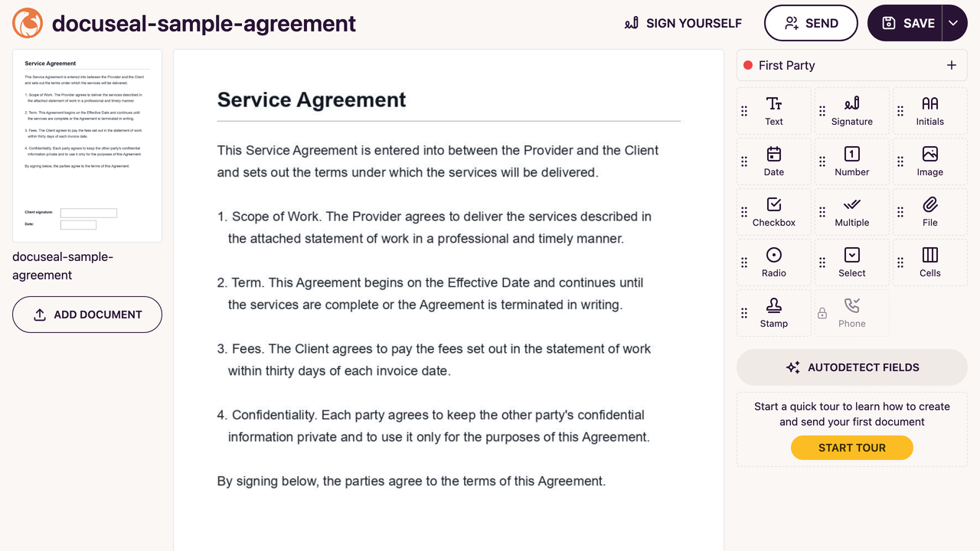Select the File attachment field tool
Image resolution: width=980 pixels, height=551 pixels.
pos(930,212)
